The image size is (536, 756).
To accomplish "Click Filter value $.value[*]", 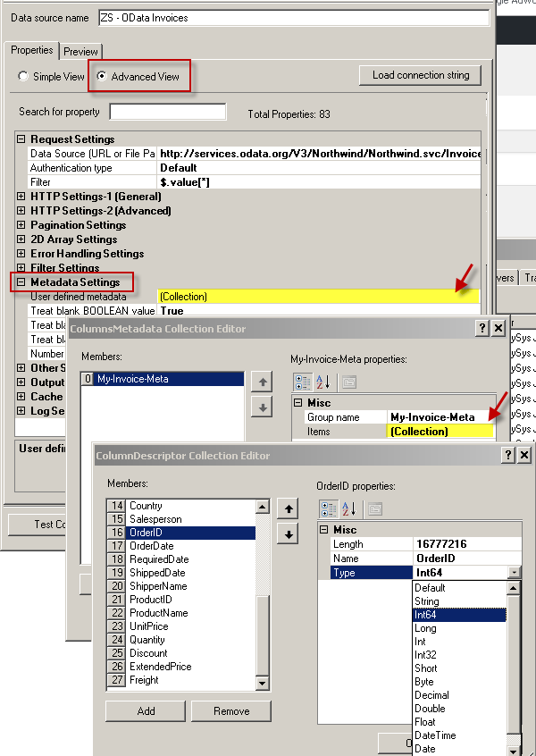I will pos(319,182).
